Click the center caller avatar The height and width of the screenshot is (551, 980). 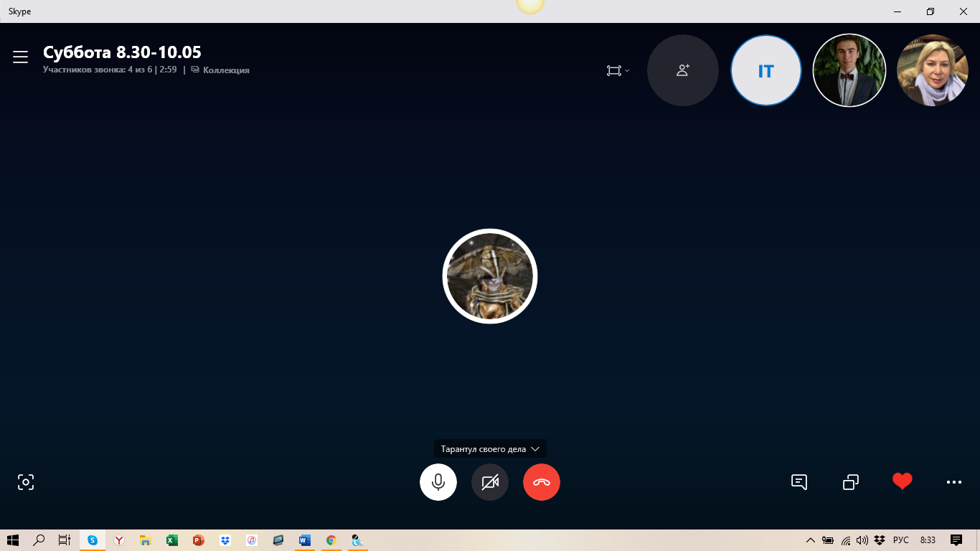pos(490,276)
